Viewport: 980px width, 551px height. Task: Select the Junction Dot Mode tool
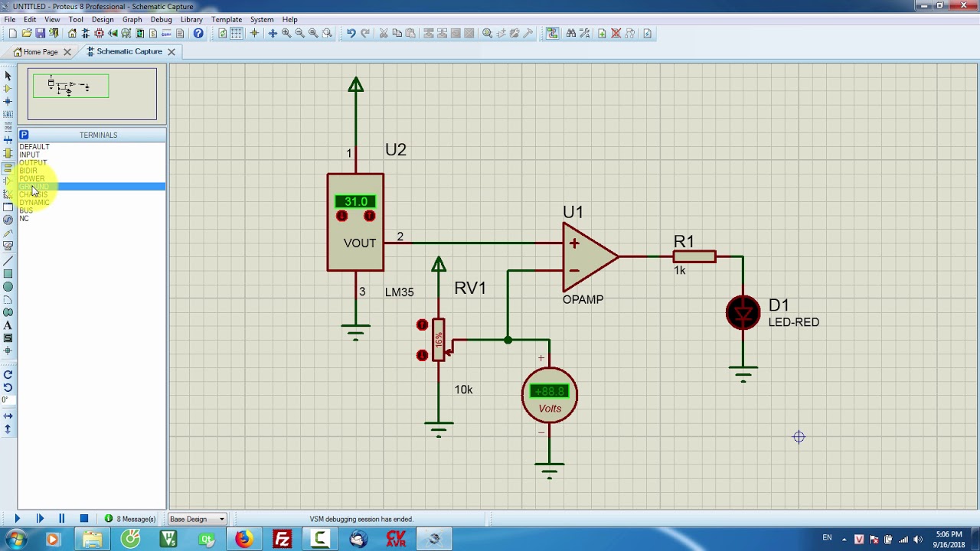pyautogui.click(x=8, y=102)
